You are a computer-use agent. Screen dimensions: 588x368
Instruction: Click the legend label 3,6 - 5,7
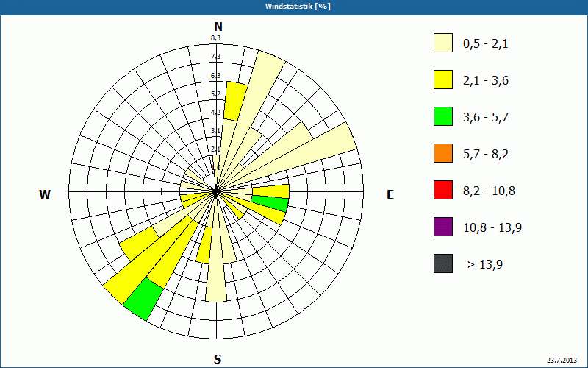486,118
